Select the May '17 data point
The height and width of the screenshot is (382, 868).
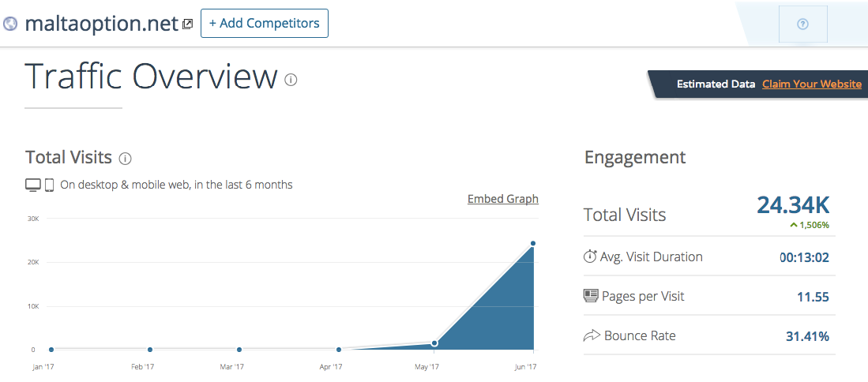[434, 343]
